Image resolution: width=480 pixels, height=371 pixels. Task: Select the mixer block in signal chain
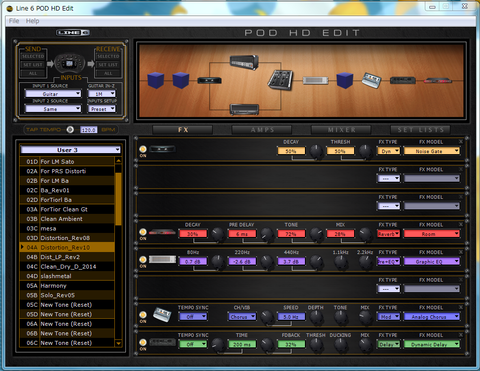pos(280,80)
